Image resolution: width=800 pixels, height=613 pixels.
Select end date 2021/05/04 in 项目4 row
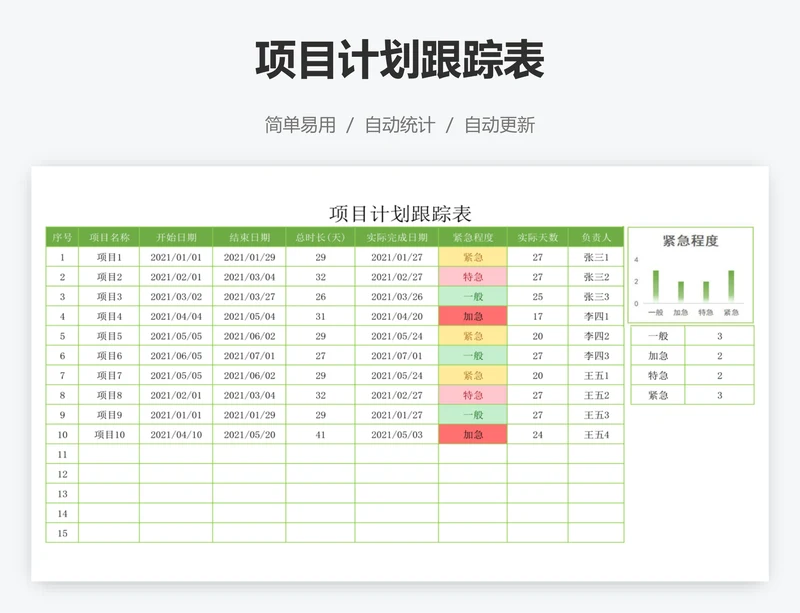[x=249, y=316]
